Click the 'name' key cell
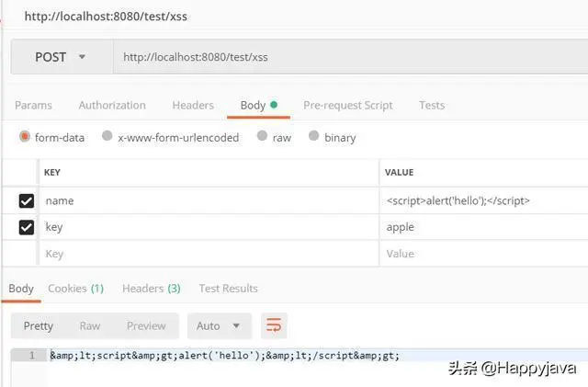This screenshot has height=387, width=588. pos(209,200)
